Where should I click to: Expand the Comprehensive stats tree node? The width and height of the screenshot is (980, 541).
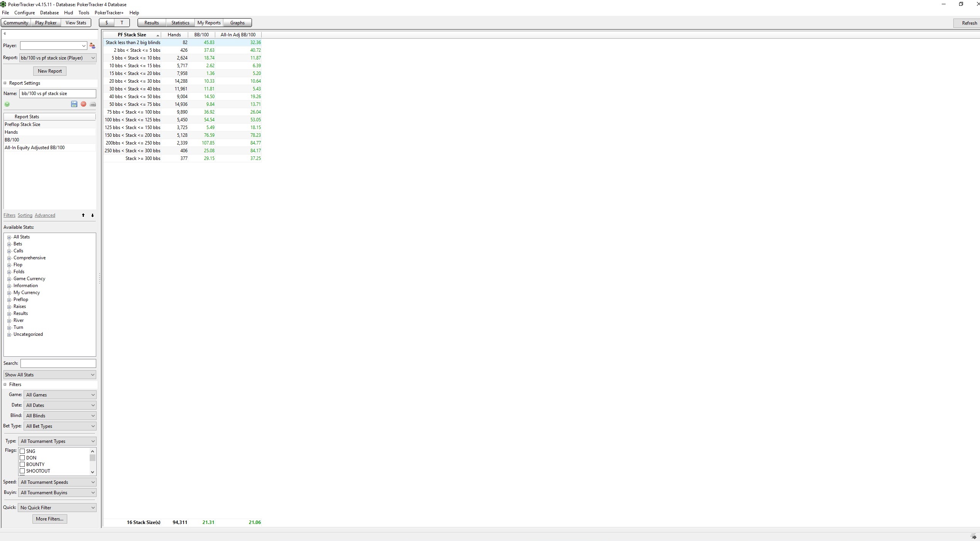(9, 258)
